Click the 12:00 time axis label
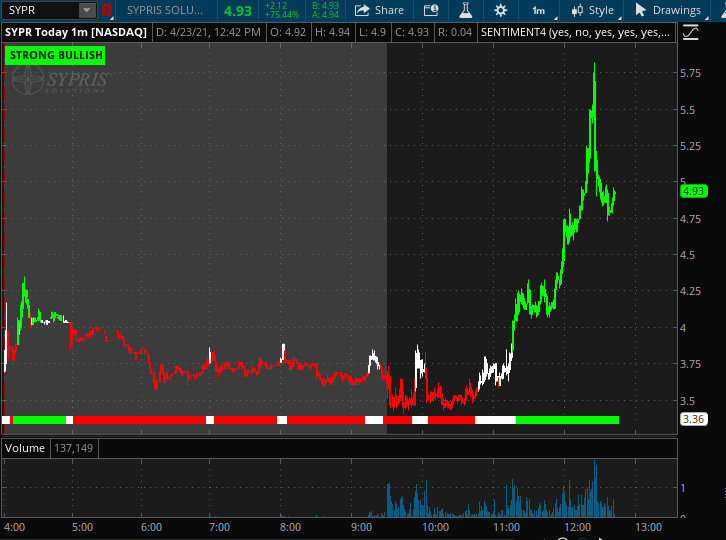Screen dimensions: 726x540 pyautogui.click(x=577, y=527)
